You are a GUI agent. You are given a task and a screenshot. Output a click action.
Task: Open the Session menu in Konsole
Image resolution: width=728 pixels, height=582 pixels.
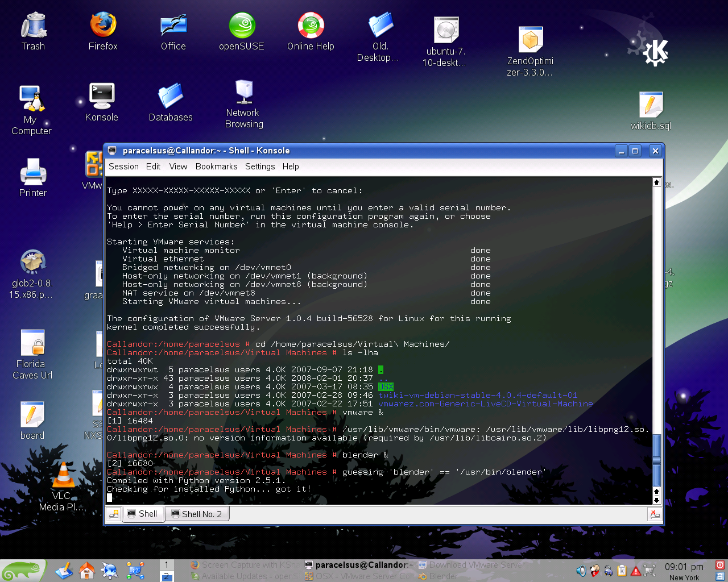click(x=123, y=167)
